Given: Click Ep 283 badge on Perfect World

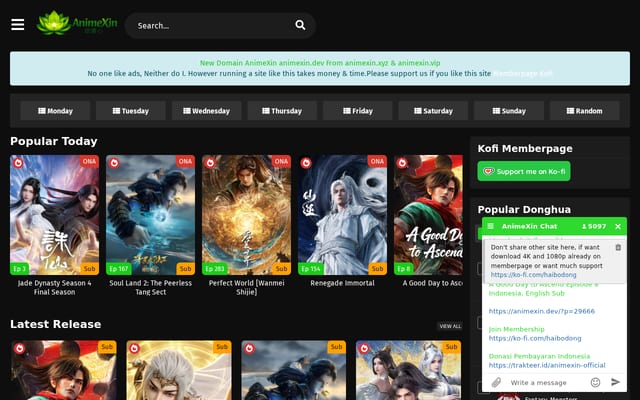Looking at the screenshot, I should click(215, 269).
